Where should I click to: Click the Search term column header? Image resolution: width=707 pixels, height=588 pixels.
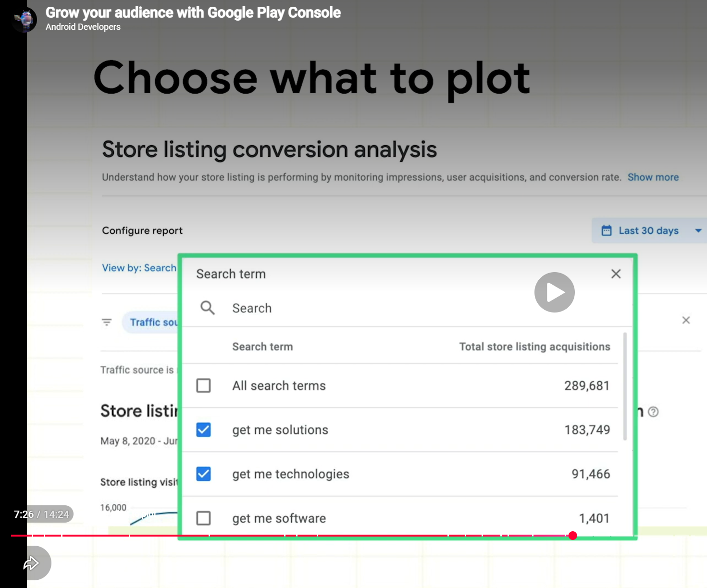point(262,347)
